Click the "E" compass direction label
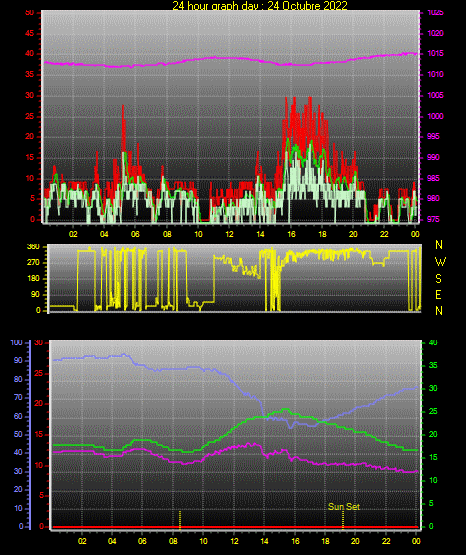 pos(438,295)
